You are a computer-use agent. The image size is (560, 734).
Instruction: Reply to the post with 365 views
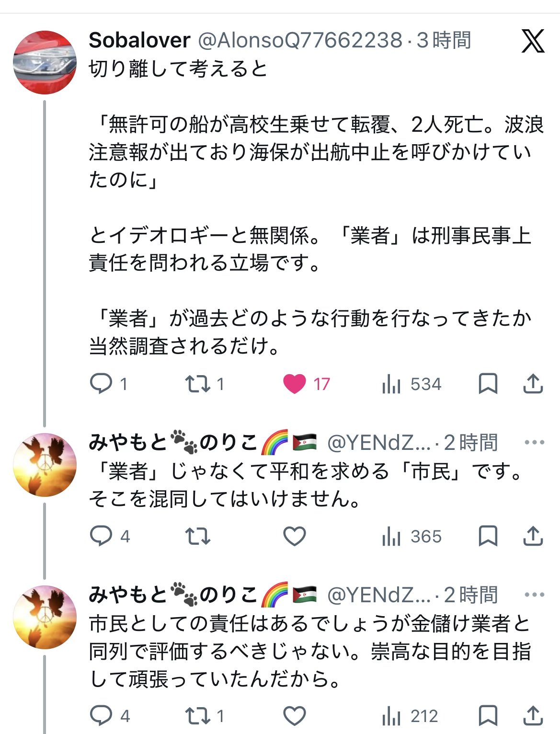click(101, 536)
